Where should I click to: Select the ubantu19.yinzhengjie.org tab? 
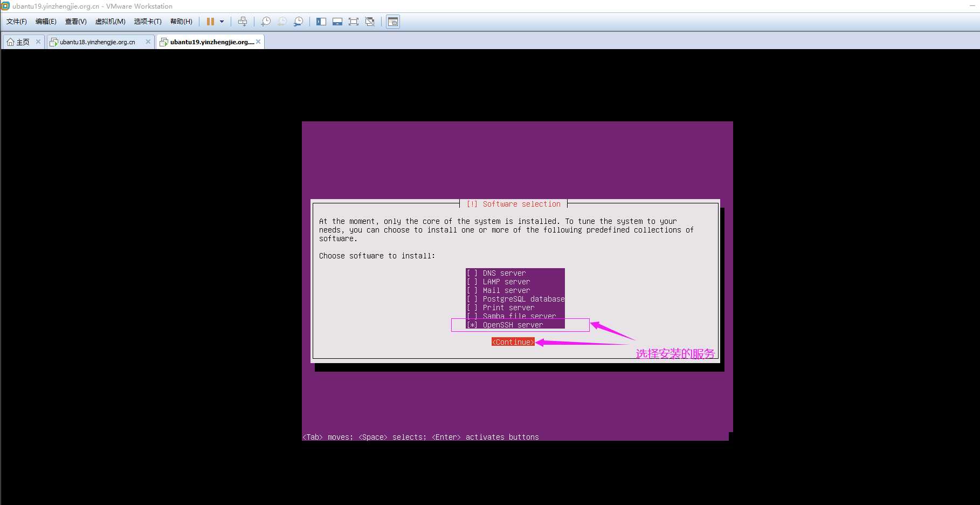(x=212, y=42)
